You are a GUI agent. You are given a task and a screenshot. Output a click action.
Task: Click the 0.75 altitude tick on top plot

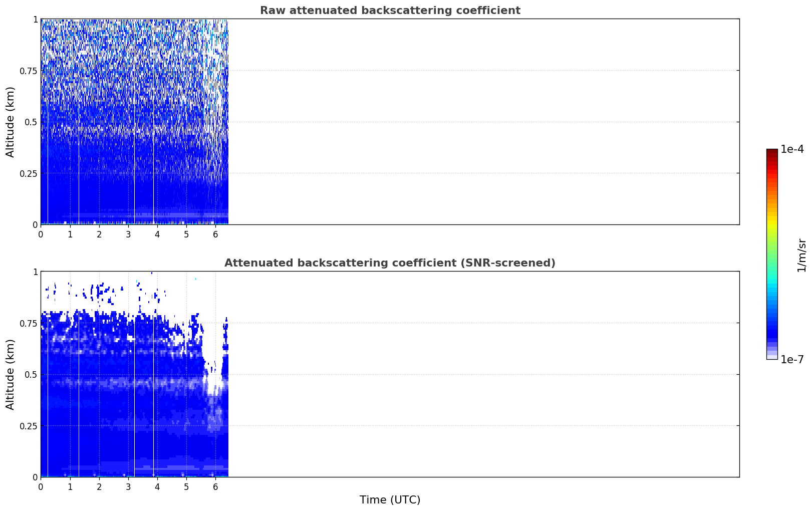(28, 71)
